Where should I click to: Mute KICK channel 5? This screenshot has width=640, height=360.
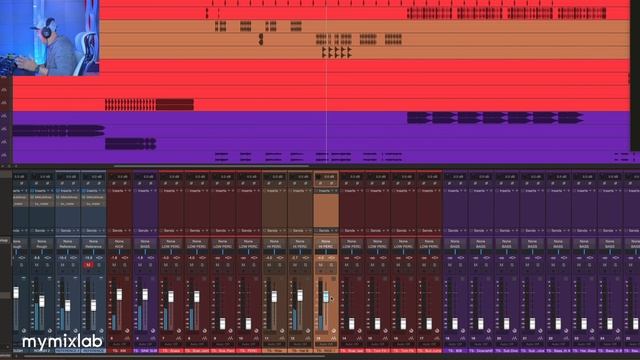[114, 265]
